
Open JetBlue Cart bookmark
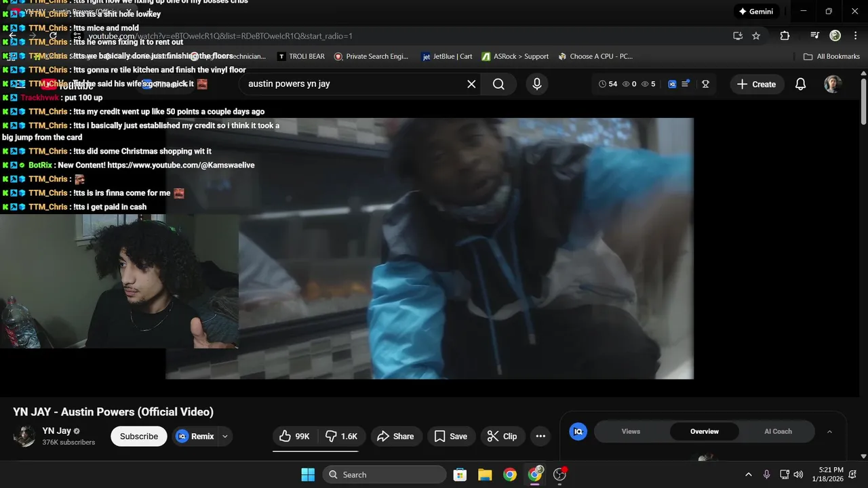pos(447,56)
